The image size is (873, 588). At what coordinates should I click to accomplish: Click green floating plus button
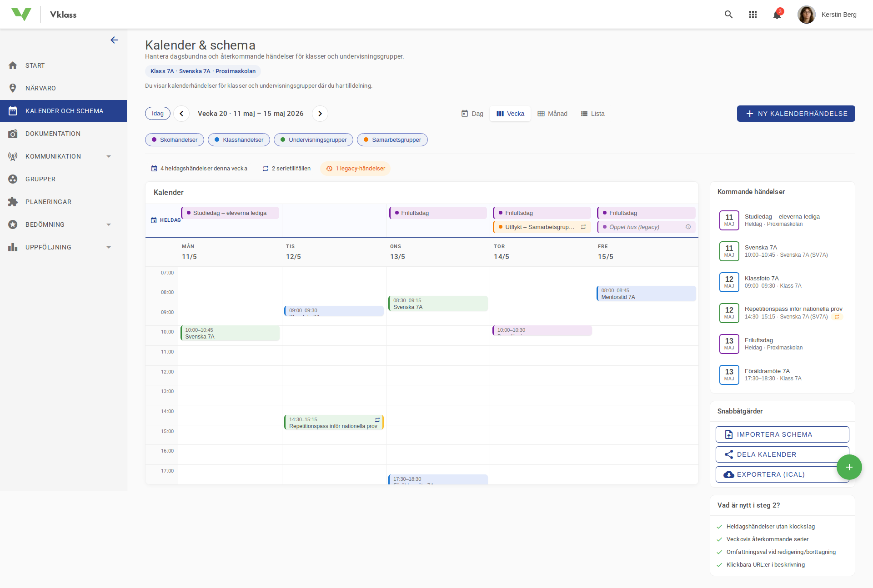(849, 467)
